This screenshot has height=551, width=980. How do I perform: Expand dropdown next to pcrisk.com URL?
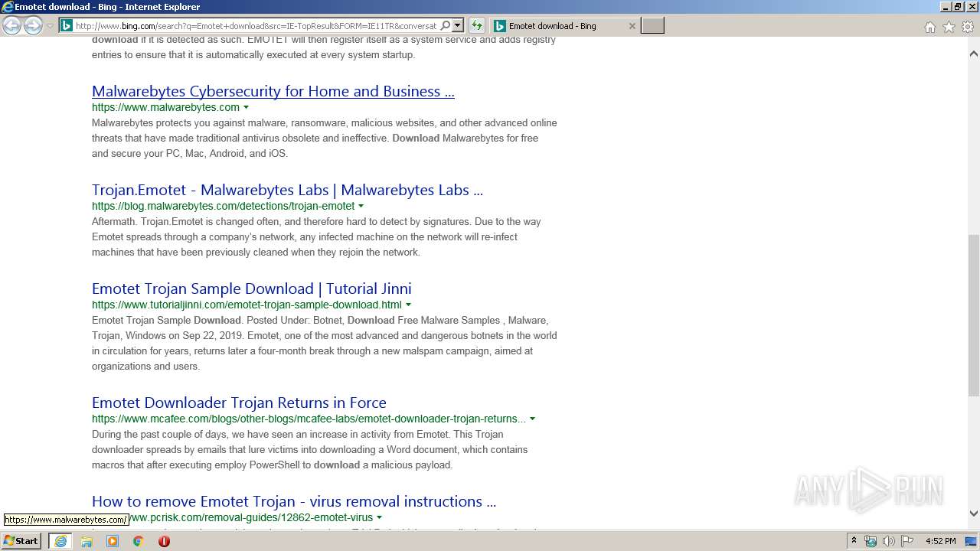click(x=379, y=518)
